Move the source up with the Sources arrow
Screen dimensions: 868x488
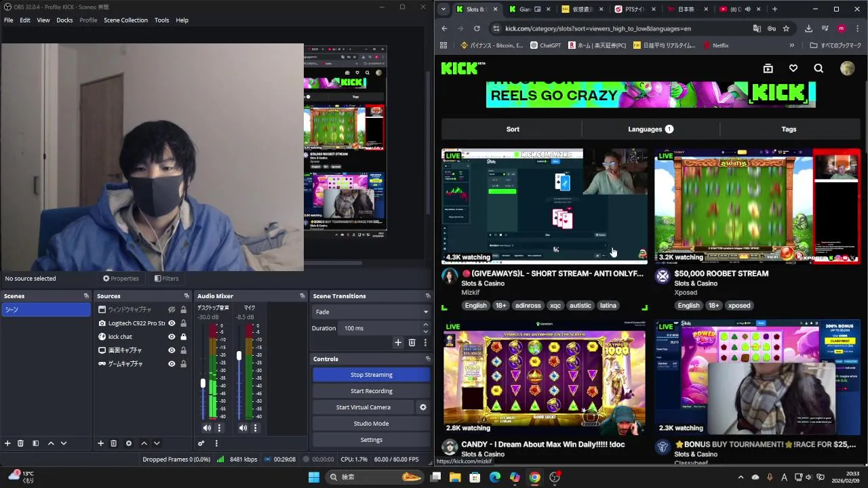(x=144, y=443)
